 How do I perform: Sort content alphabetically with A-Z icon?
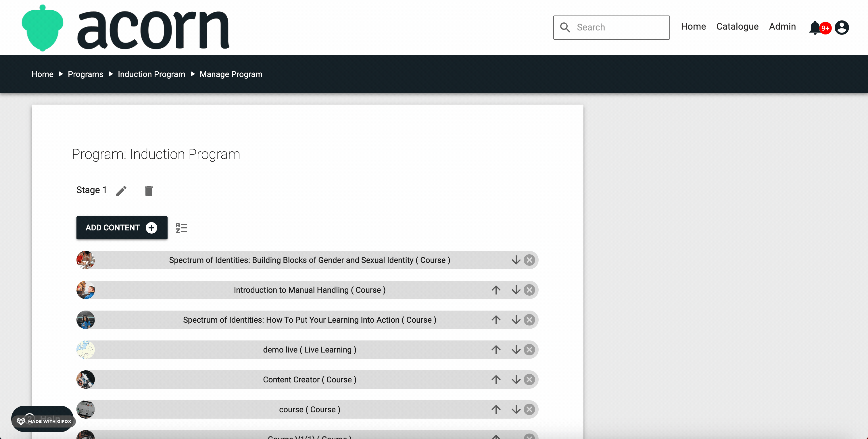182,228
